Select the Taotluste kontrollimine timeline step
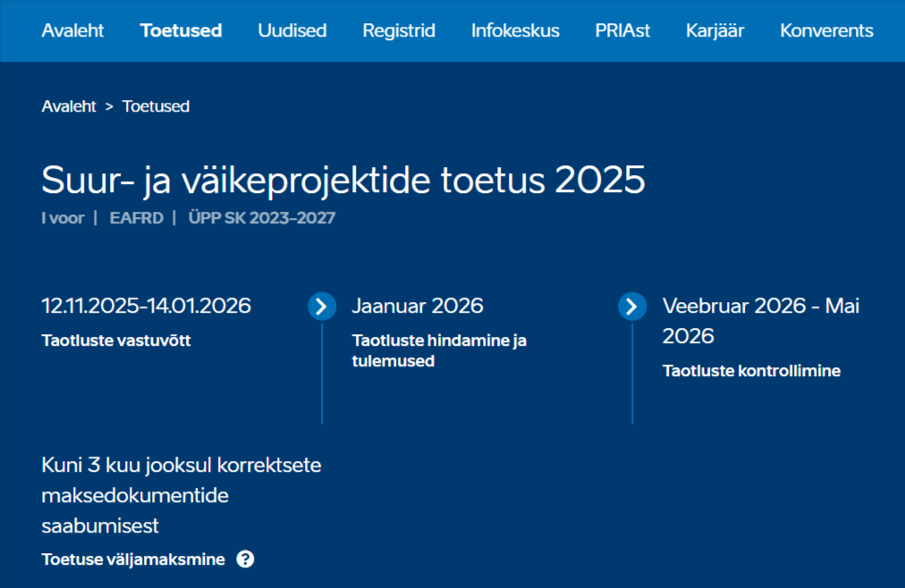This screenshot has width=905, height=588. 751,371
